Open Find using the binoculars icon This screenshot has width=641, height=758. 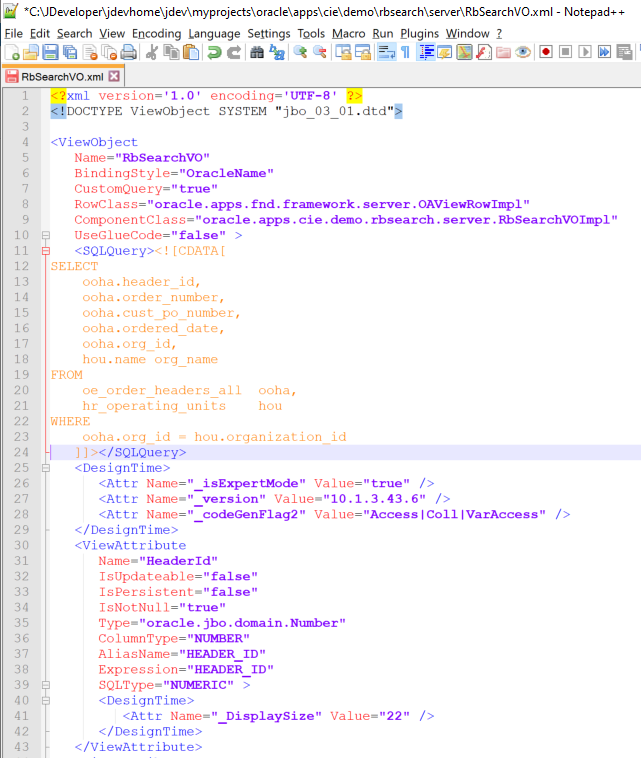(x=257, y=52)
